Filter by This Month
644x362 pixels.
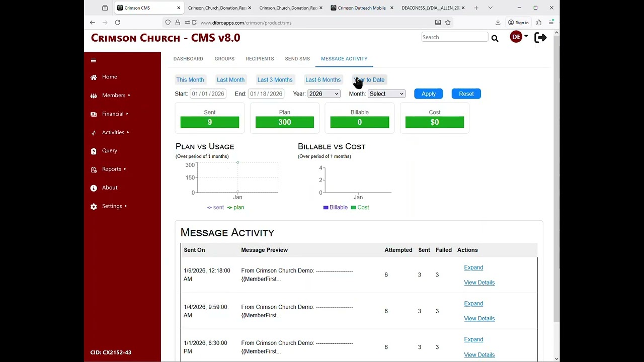point(190,80)
